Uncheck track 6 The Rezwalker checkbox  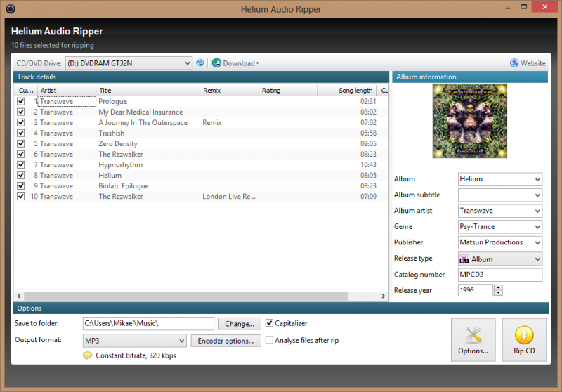point(21,154)
